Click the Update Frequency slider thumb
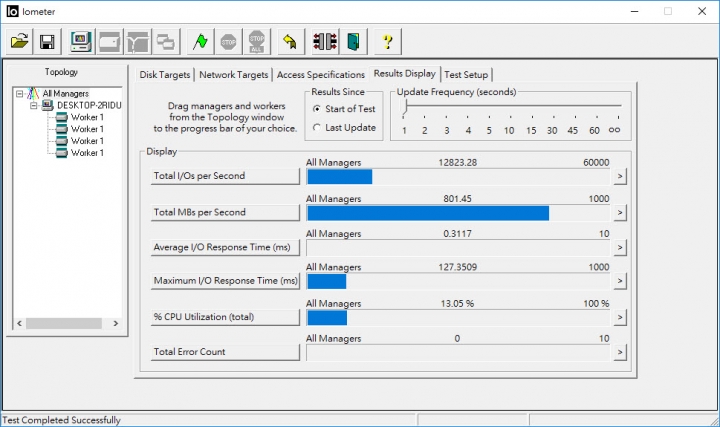The image size is (720, 427). (405, 107)
